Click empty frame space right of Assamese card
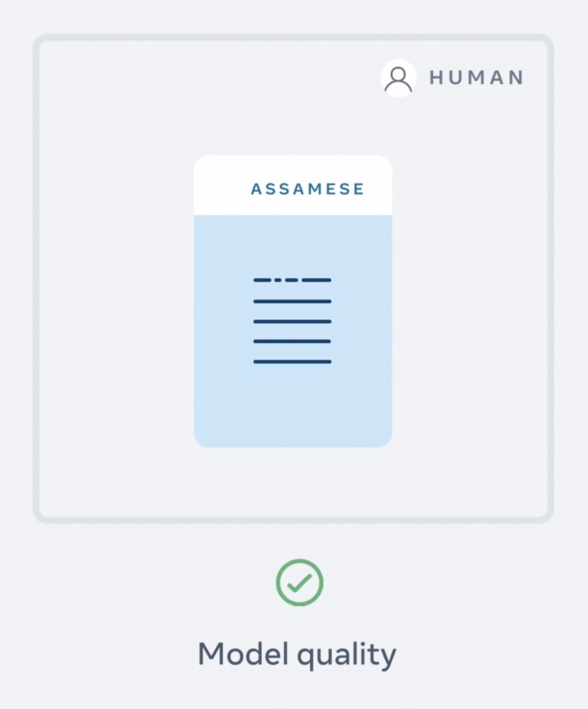Viewport: 588px width, 709px height. [x=471, y=300]
